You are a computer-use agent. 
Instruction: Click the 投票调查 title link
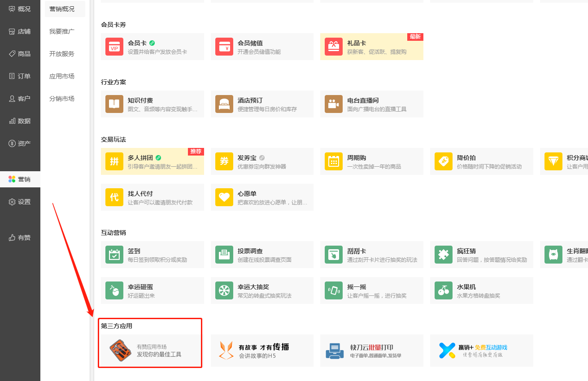coord(250,251)
